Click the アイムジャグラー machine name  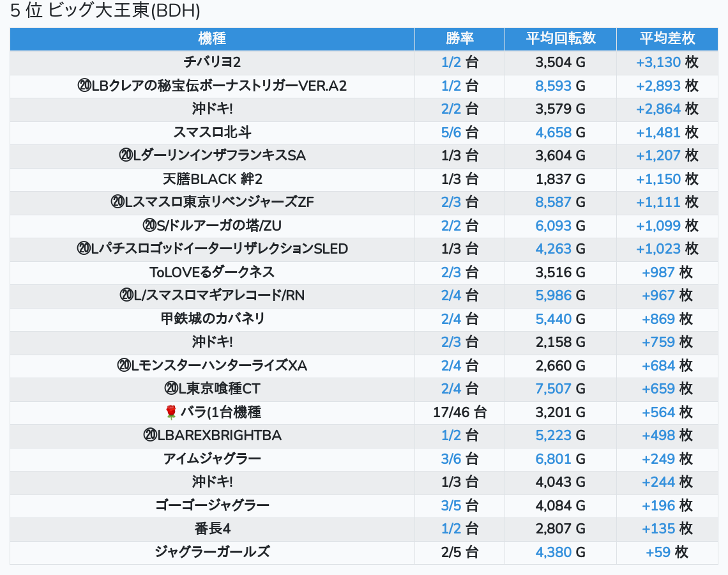212,459
